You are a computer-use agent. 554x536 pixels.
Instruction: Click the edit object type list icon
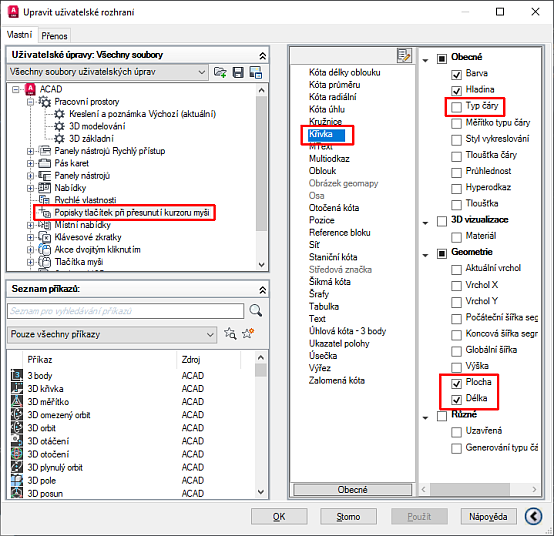pos(404,55)
